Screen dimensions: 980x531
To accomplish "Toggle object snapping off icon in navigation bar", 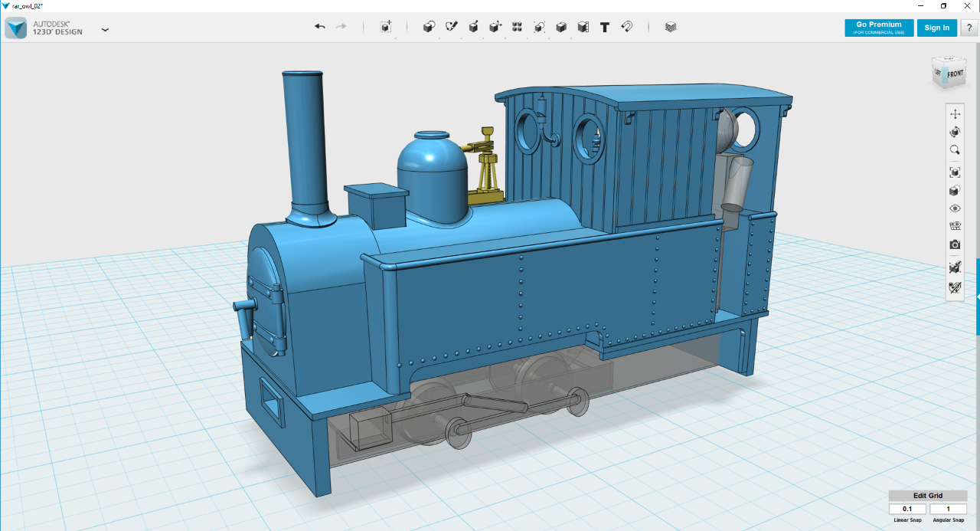I will 955,267.
